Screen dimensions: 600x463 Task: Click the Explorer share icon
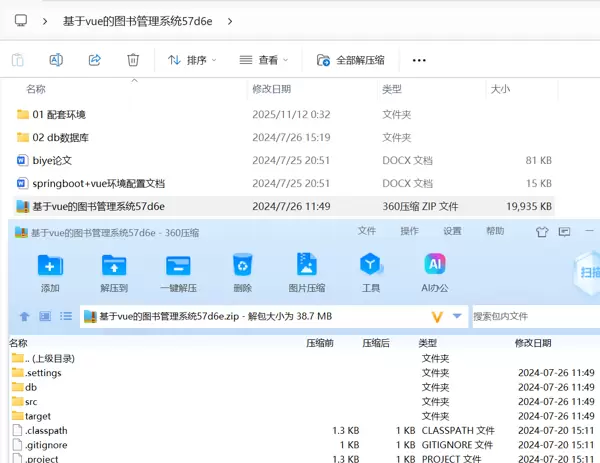[x=95, y=60]
